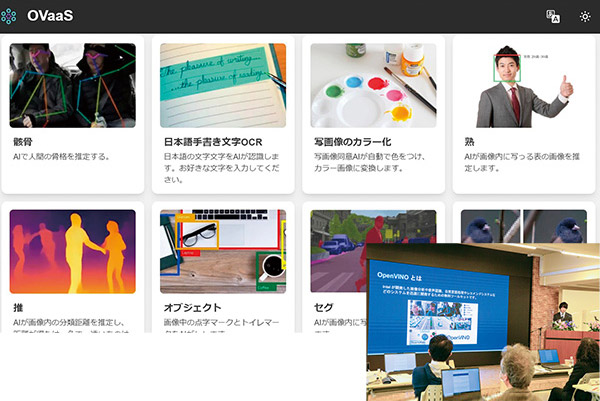Image resolution: width=600 pixels, height=401 pixels.
Task: Open the businessman face detection thumbnail
Action: pyautogui.click(x=524, y=85)
